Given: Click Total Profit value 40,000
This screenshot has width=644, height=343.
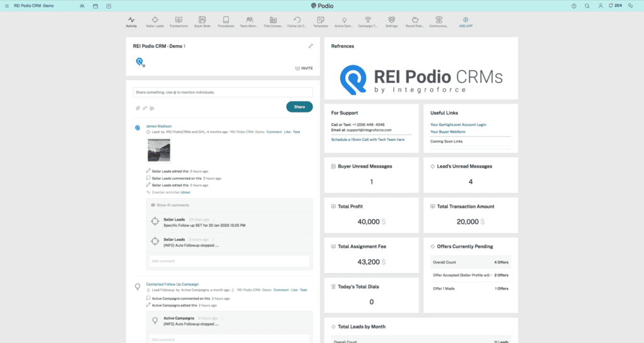Looking at the screenshot, I should tap(369, 222).
